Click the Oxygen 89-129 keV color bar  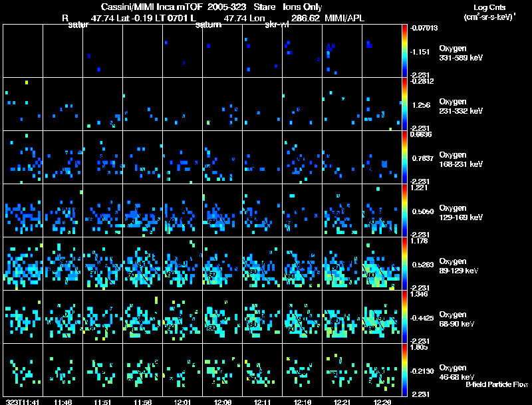click(x=404, y=263)
